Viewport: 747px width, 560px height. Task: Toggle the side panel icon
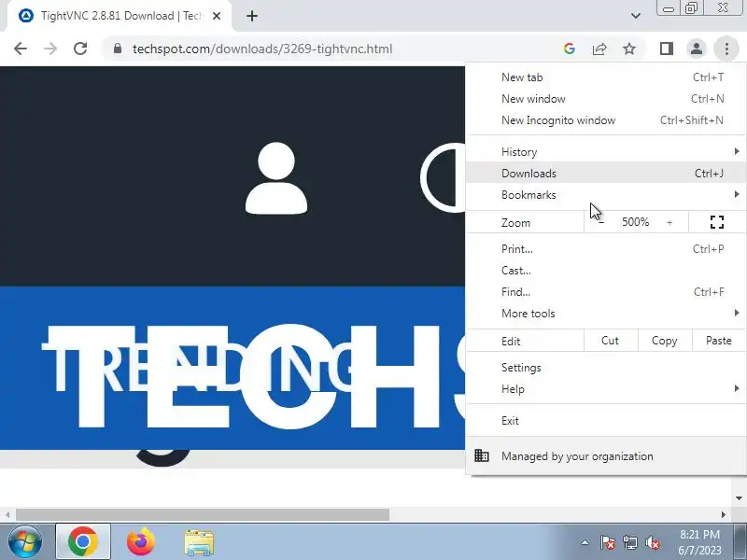[667, 49]
